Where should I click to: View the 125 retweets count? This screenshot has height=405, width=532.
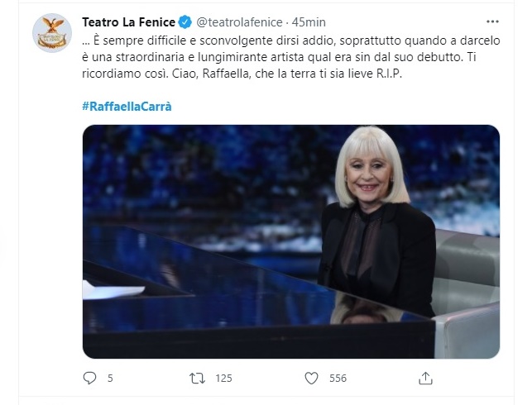click(x=223, y=379)
